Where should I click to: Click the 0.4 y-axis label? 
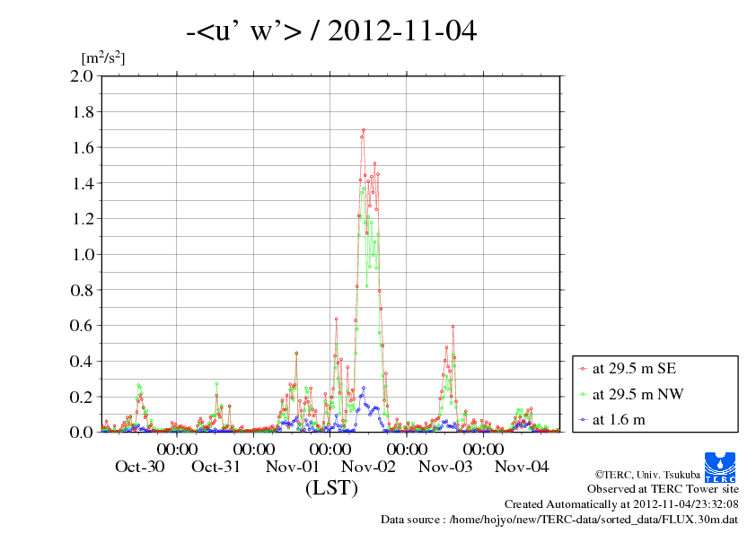82,361
